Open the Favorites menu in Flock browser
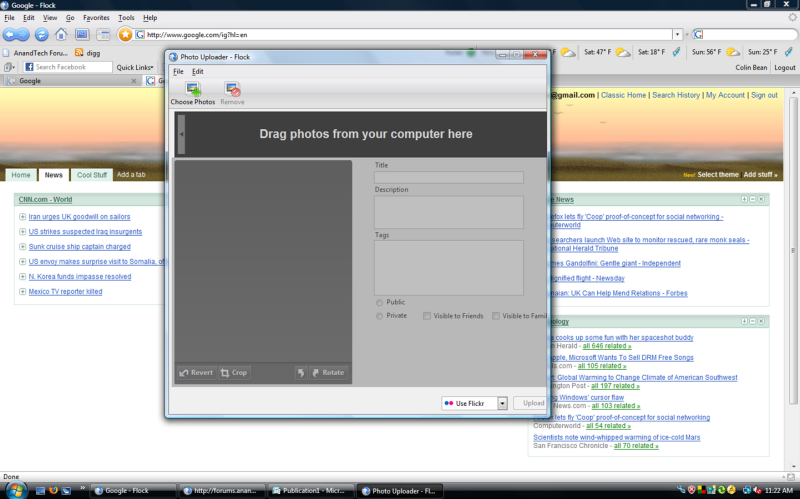The height and width of the screenshot is (499, 800). tap(96, 17)
